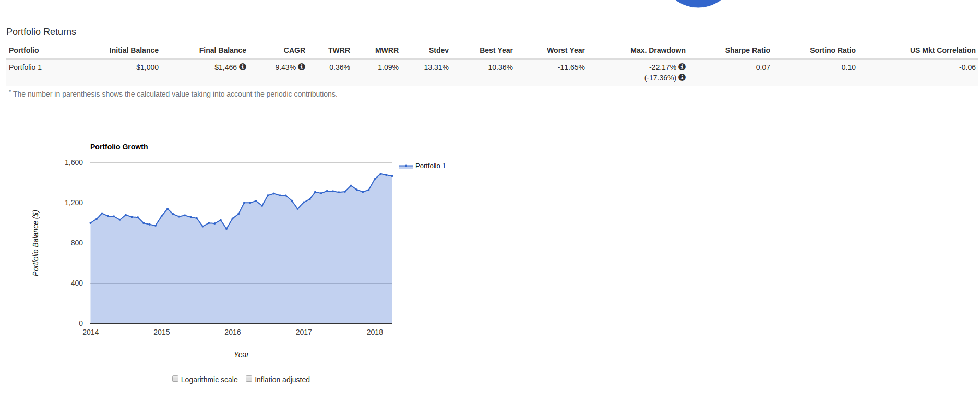Click the 2016 x-axis year label
Viewport: 980px width, 401px height.
pos(233,332)
